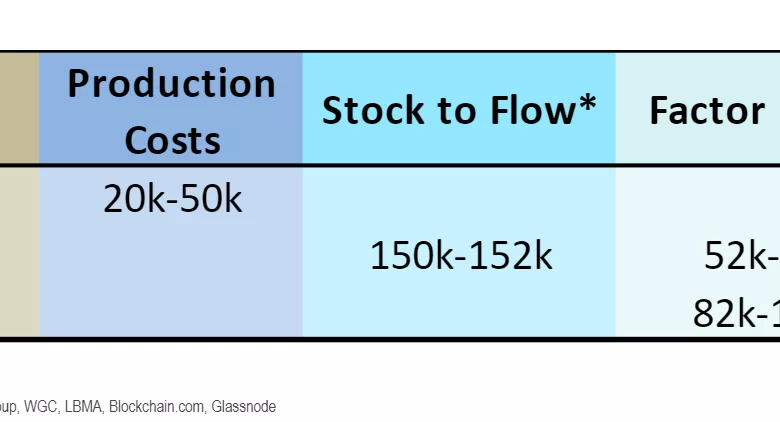Image resolution: width=780 pixels, height=422 pixels.
Task: Click the Production Costs header cell
Action: 171,110
